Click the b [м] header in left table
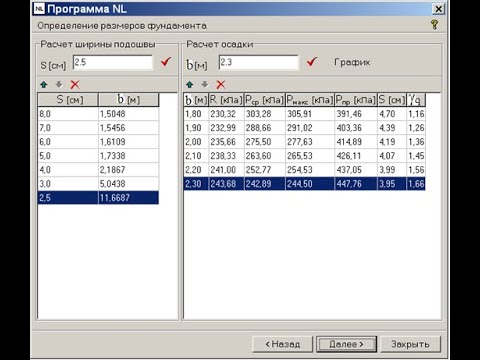480x360 pixels. click(129, 100)
